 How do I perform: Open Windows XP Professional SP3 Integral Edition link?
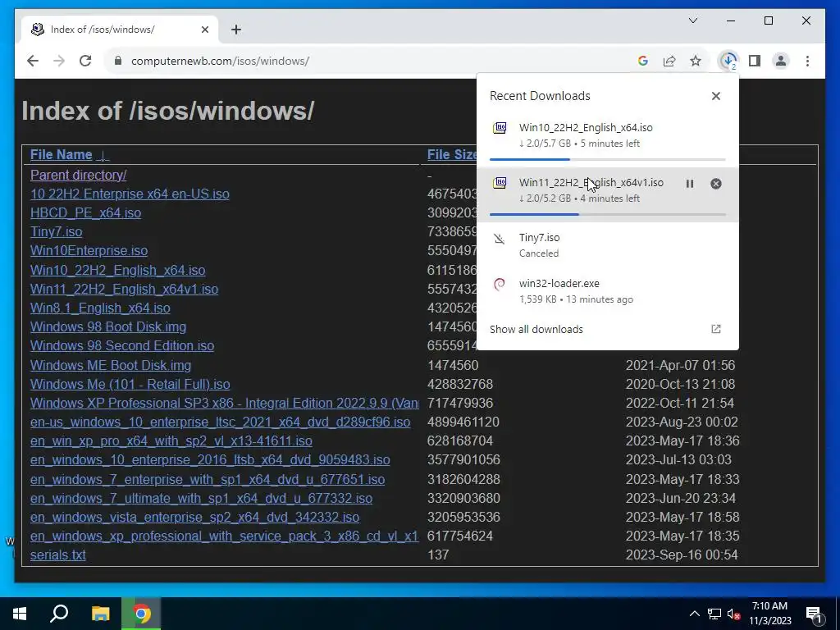click(x=225, y=403)
